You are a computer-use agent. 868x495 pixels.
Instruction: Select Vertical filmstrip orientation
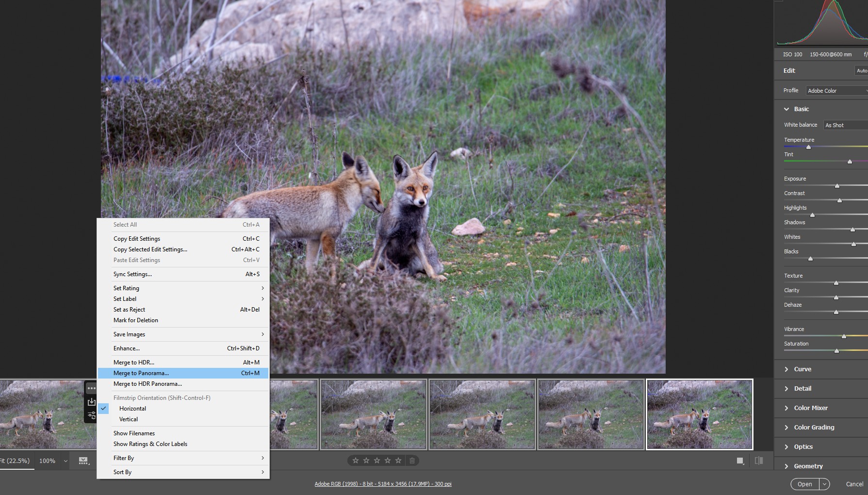pos(183,419)
